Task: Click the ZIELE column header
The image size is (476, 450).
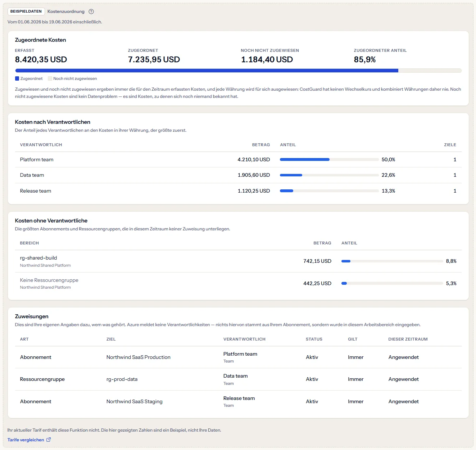Action: point(450,145)
